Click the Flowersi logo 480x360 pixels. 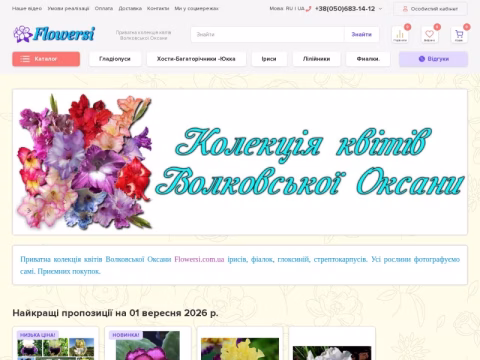[x=54, y=34]
